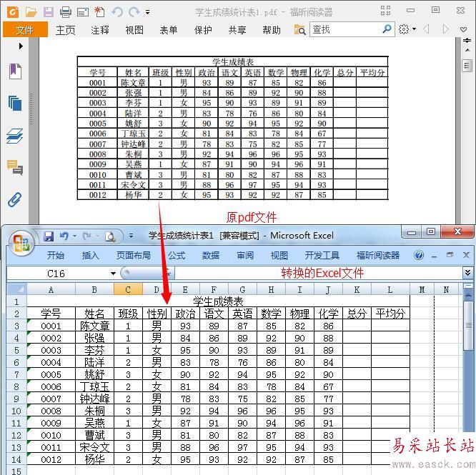Open the search settings gear dropdown

407,29
